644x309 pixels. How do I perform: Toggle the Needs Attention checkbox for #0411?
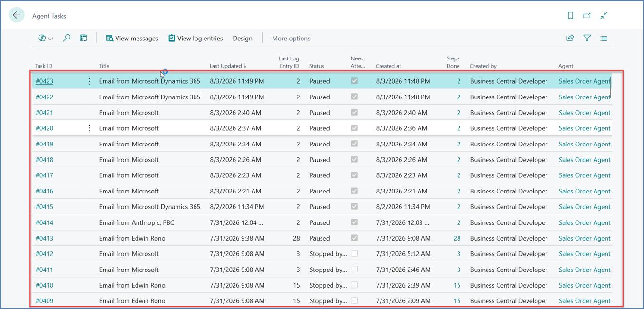(x=354, y=269)
